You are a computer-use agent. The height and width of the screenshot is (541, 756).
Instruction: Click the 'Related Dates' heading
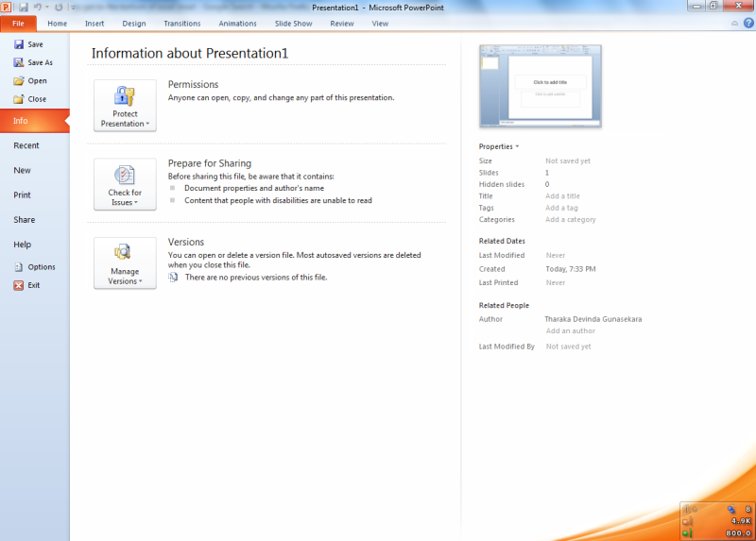(502, 241)
